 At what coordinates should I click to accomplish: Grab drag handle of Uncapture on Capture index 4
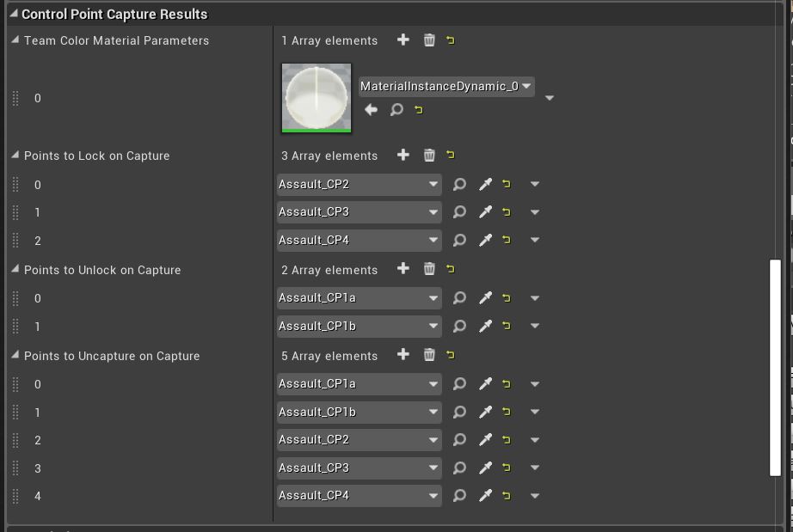pyautogui.click(x=15, y=496)
